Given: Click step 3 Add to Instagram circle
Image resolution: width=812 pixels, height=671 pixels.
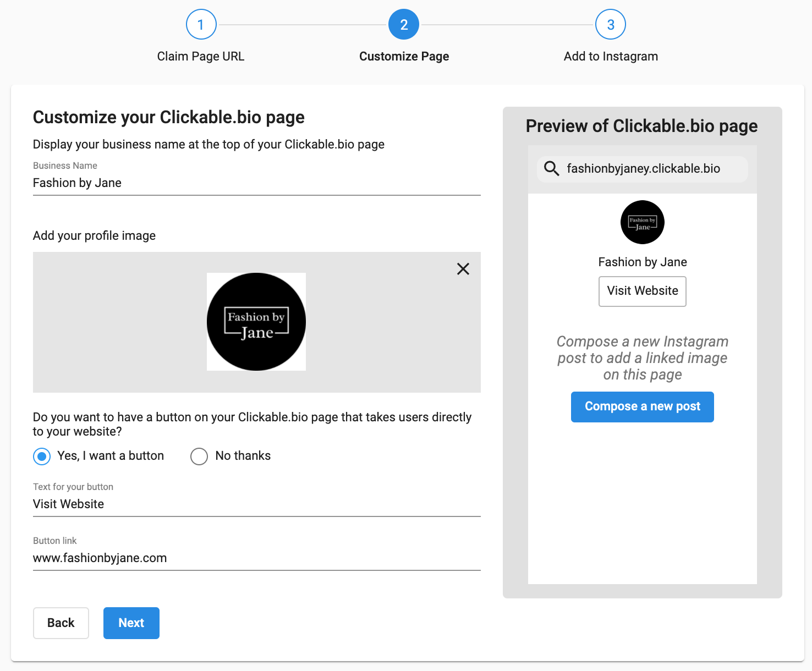Looking at the screenshot, I should click(611, 24).
